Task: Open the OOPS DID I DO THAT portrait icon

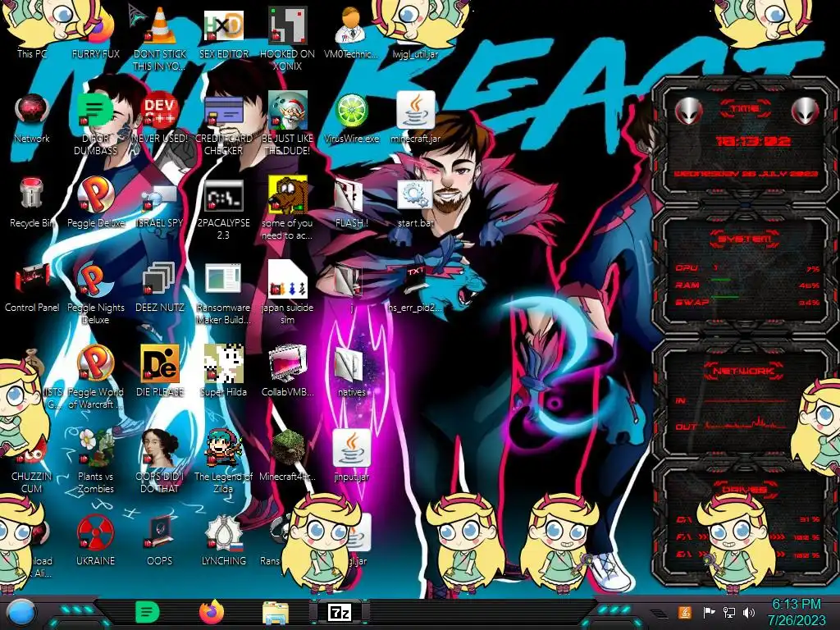Action: (160, 448)
